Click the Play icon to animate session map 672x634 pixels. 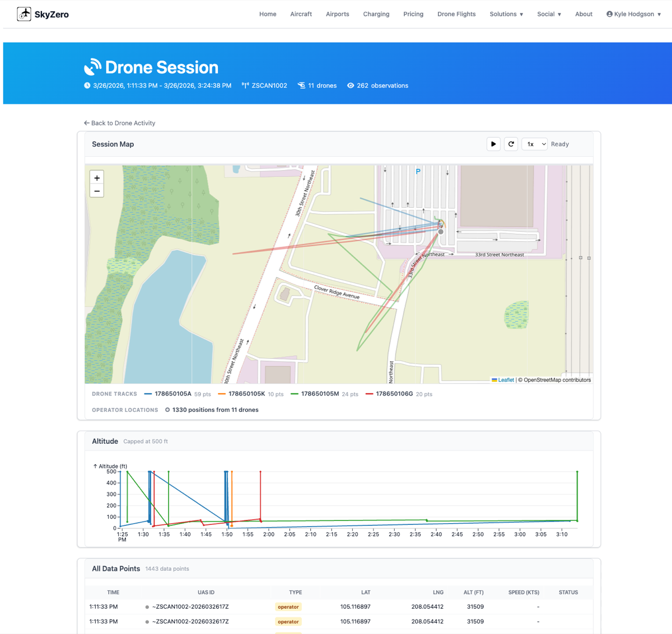tap(493, 144)
